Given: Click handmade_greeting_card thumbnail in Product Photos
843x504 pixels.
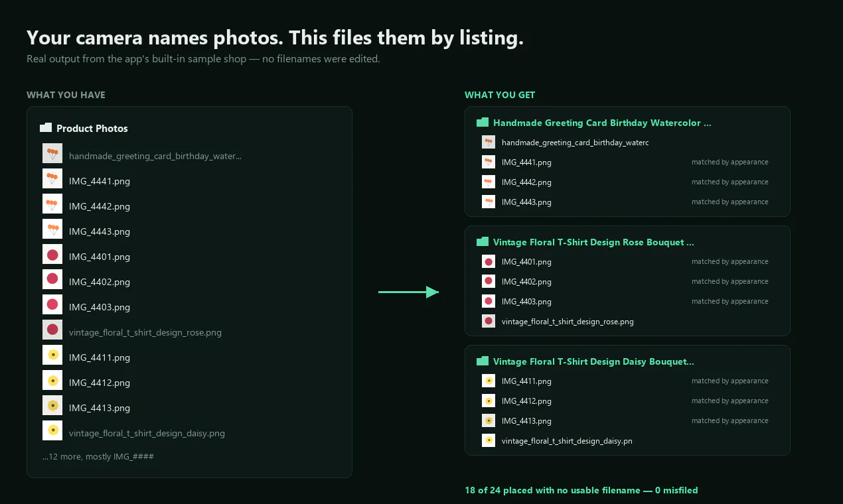Looking at the screenshot, I should pyautogui.click(x=52, y=153).
